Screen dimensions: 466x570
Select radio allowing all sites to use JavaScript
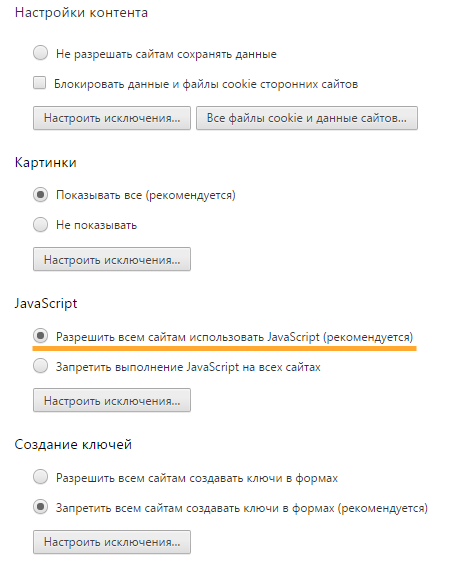pos(40,336)
